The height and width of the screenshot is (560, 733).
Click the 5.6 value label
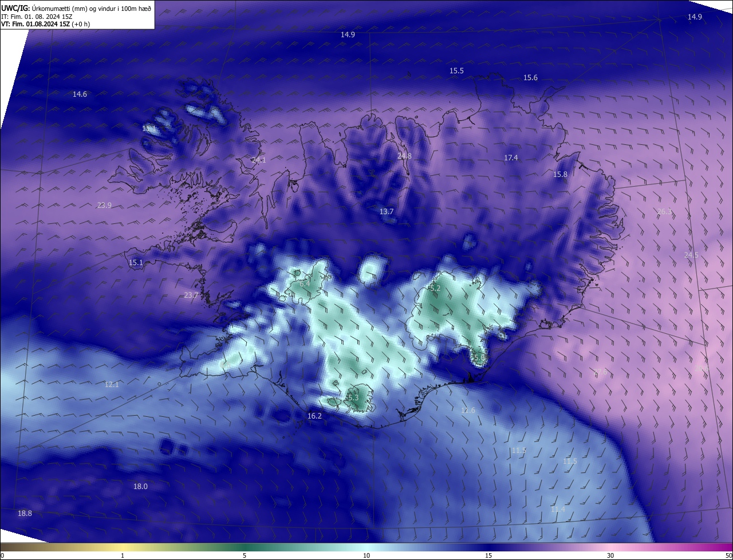point(479,358)
